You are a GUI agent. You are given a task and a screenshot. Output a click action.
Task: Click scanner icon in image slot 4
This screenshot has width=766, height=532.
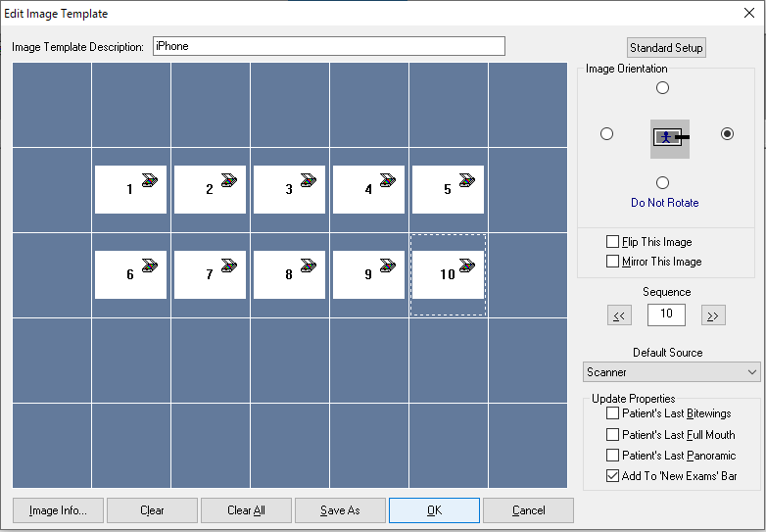(388, 180)
